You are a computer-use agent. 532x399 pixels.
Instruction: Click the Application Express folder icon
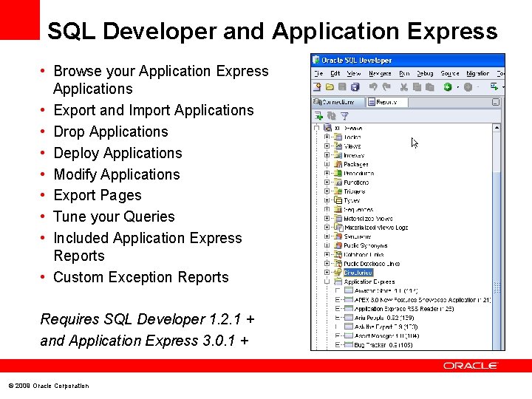click(x=338, y=282)
